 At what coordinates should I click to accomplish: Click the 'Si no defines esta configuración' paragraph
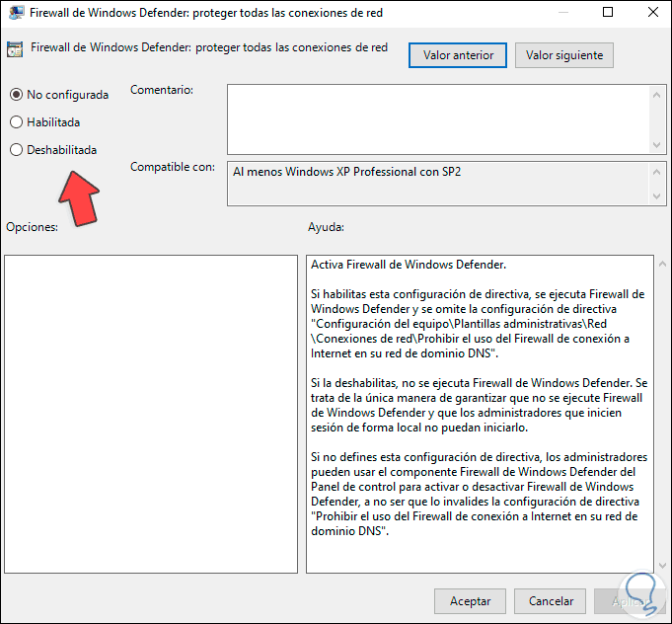coord(480,494)
